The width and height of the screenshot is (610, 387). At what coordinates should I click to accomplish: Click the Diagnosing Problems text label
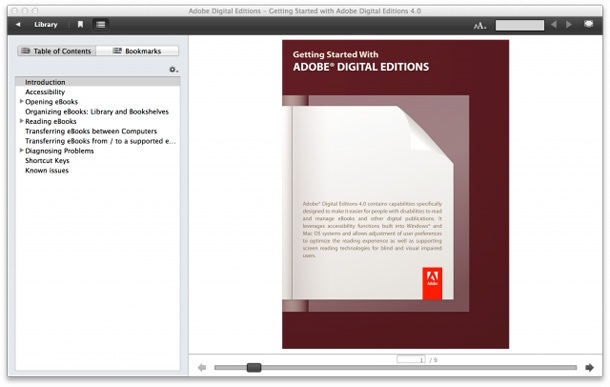tap(60, 151)
